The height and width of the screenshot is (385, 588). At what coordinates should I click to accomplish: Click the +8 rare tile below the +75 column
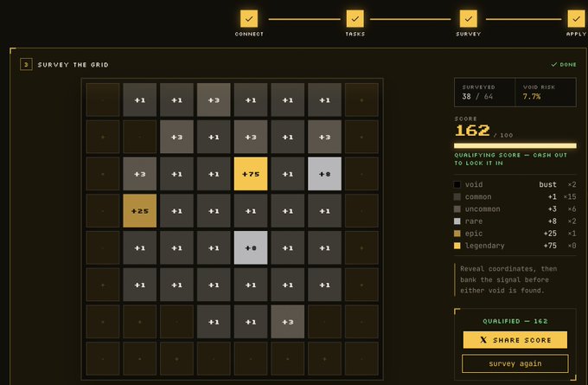[251, 247]
